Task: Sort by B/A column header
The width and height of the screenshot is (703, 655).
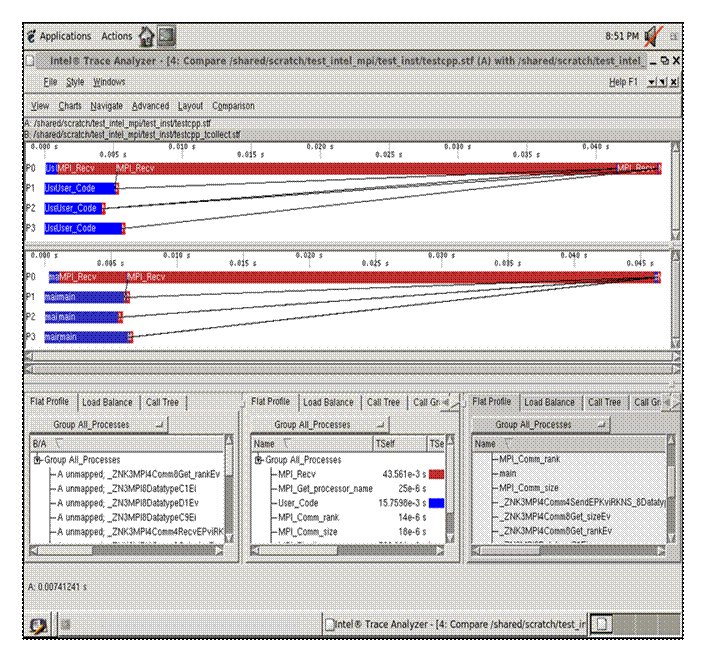Action: 126,444
